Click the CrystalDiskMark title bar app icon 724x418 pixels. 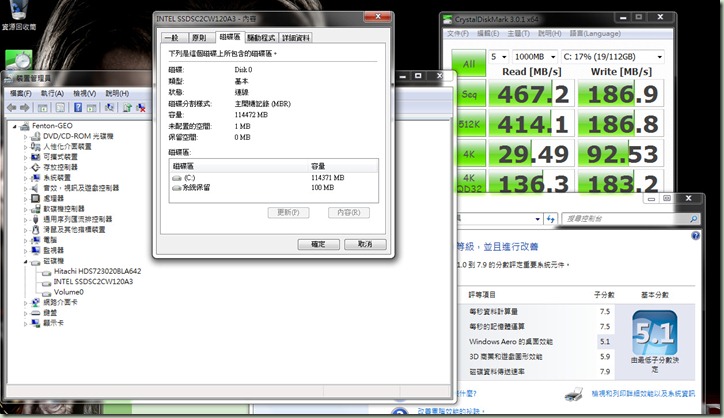pos(447,19)
